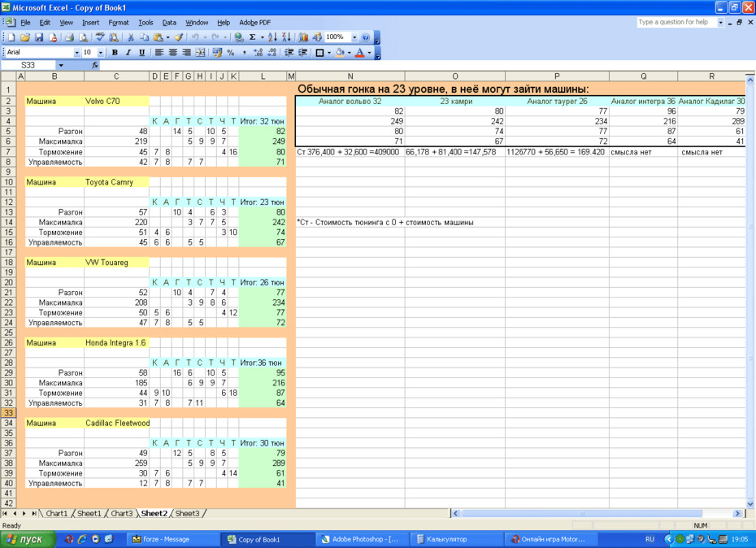Select the cell containing Cadillac Fleetwood

[x=116, y=423]
